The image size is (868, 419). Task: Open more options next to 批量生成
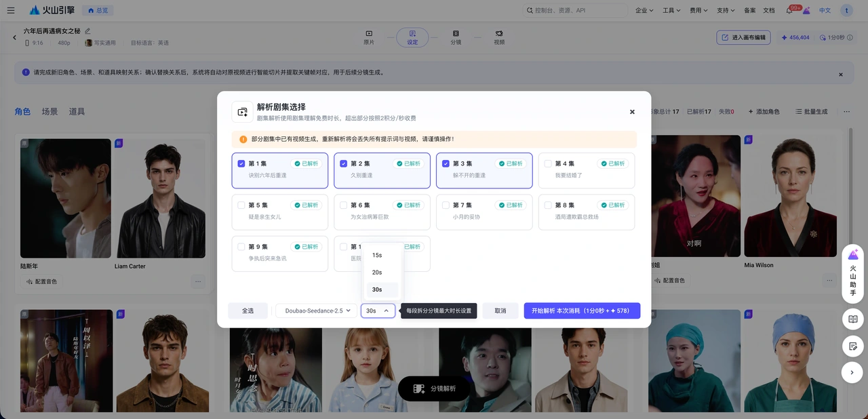(x=846, y=111)
